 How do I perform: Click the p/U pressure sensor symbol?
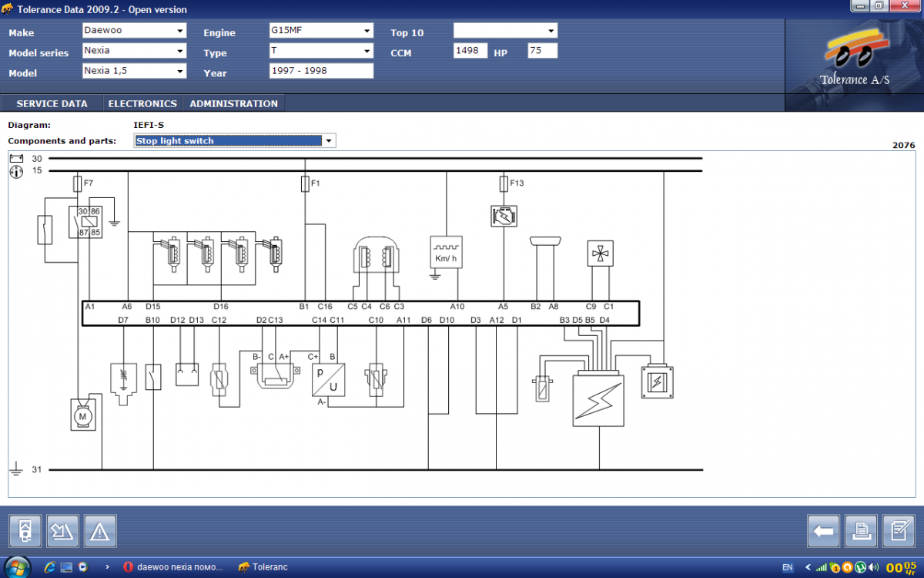(x=329, y=380)
